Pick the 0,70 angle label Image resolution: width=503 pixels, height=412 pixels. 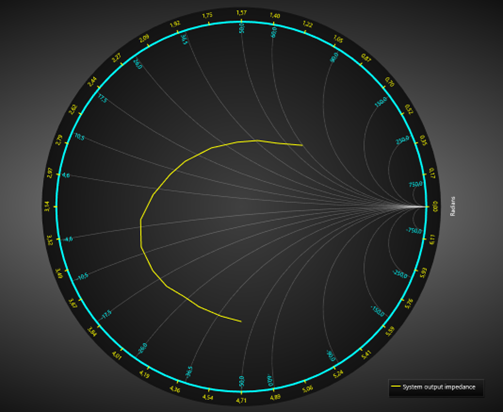click(390, 82)
